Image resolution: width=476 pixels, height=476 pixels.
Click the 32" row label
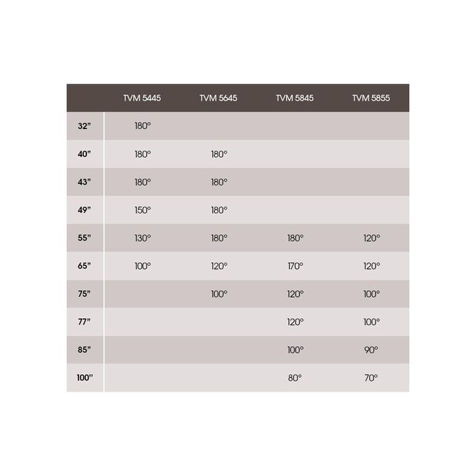tap(85, 126)
